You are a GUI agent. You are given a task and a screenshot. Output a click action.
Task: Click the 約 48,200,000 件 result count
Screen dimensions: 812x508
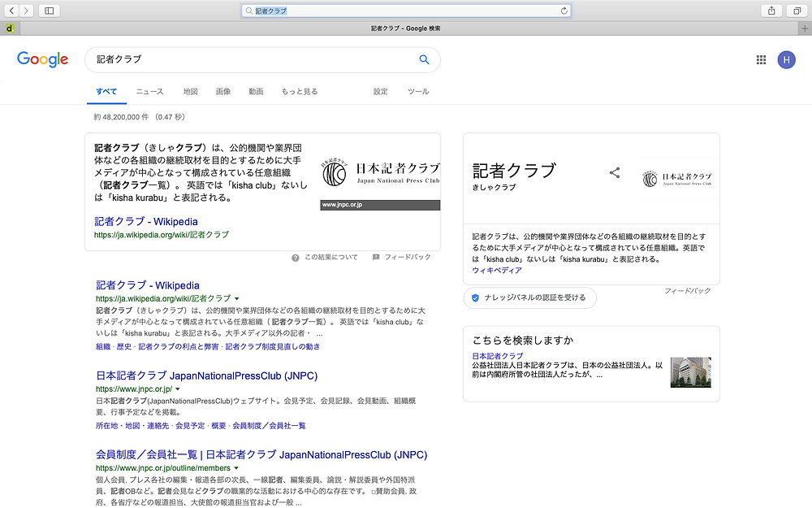click(x=121, y=117)
